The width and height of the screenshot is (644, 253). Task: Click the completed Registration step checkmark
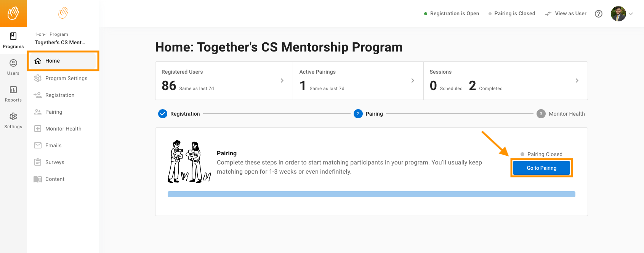point(163,114)
